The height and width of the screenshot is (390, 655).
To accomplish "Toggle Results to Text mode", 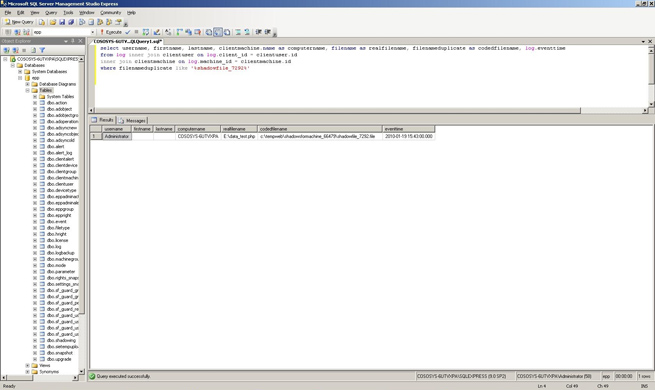I will click(x=208, y=32).
